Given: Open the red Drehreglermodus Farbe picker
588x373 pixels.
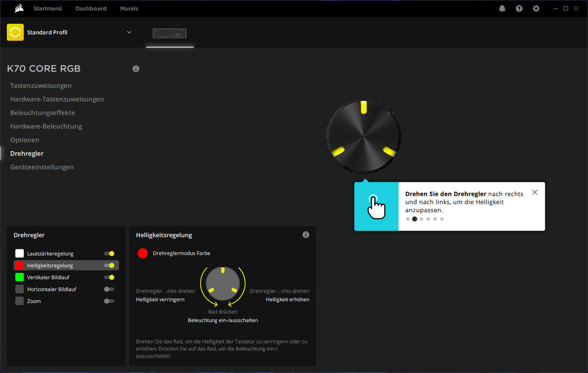Looking at the screenshot, I should click(143, 253).
